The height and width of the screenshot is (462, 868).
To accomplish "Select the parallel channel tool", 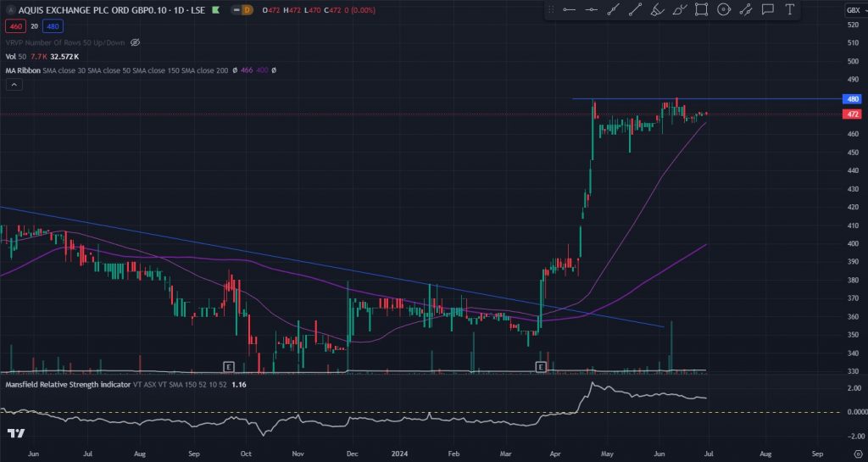I will [x=746, y=9].
